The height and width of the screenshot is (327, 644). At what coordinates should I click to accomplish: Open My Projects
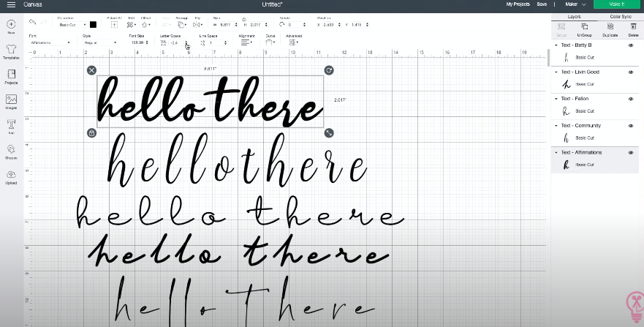pos(518,4)
